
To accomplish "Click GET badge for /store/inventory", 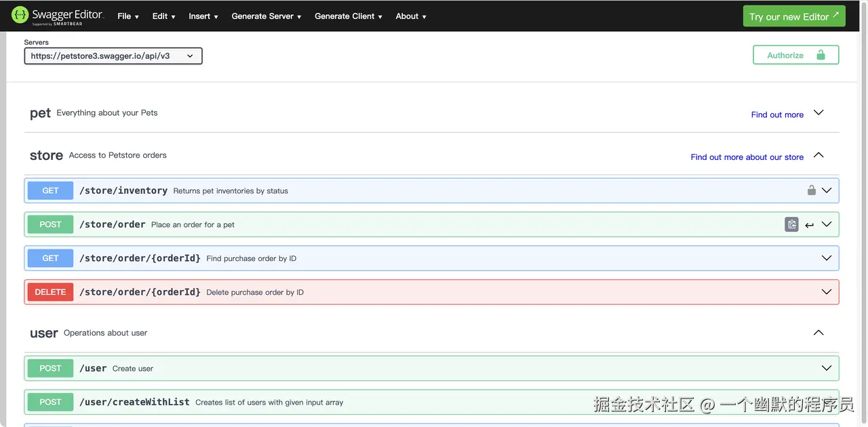I will click(x=50, y=190).
